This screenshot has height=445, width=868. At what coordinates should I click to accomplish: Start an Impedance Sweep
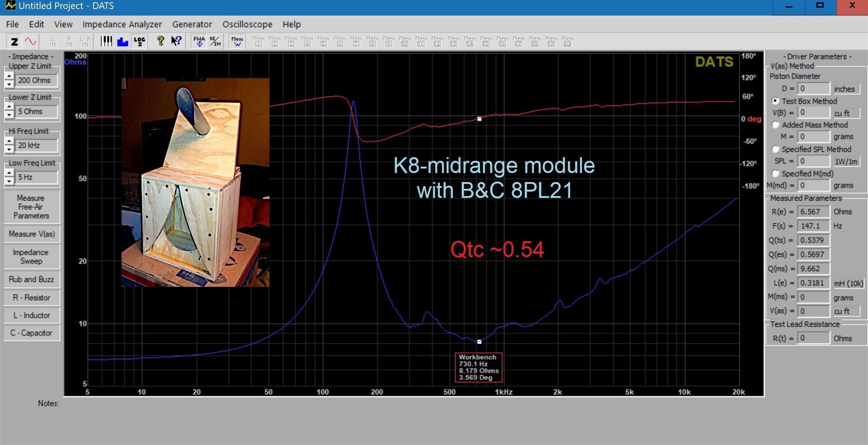coord(31,257)
